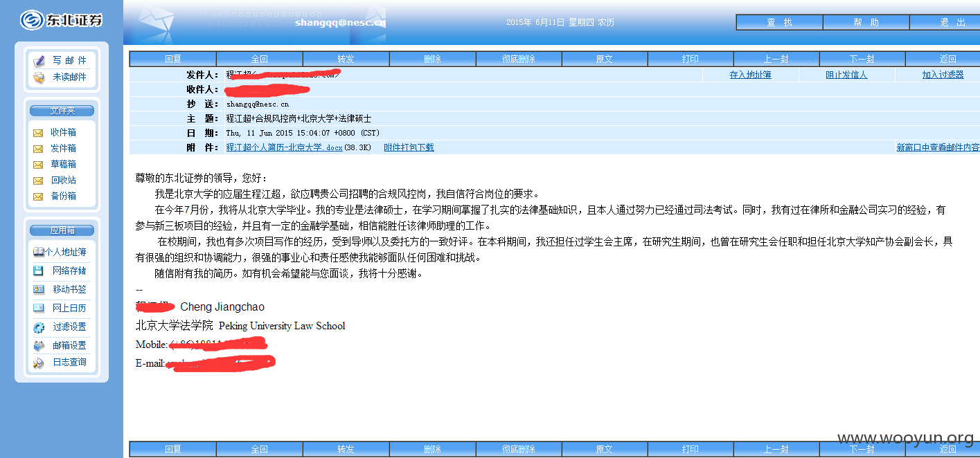The image size is (980, 458).
Task: Open attachment 程江超个人简历-北京大学.docx
Action: pos(284,147)
